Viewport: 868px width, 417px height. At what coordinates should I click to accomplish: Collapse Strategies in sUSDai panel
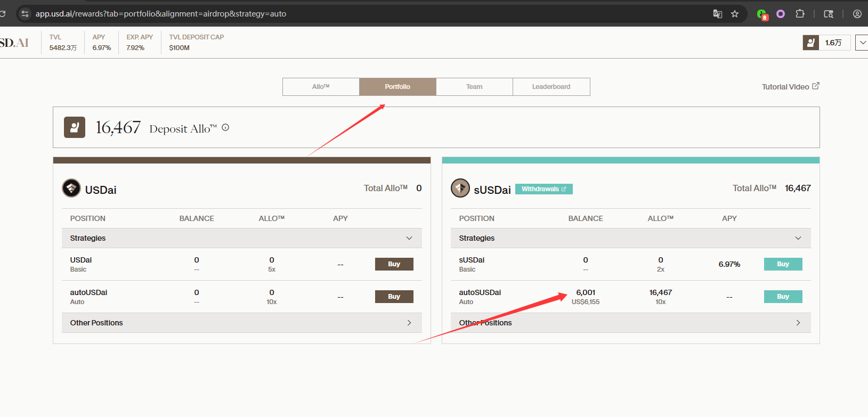point(631,238)
